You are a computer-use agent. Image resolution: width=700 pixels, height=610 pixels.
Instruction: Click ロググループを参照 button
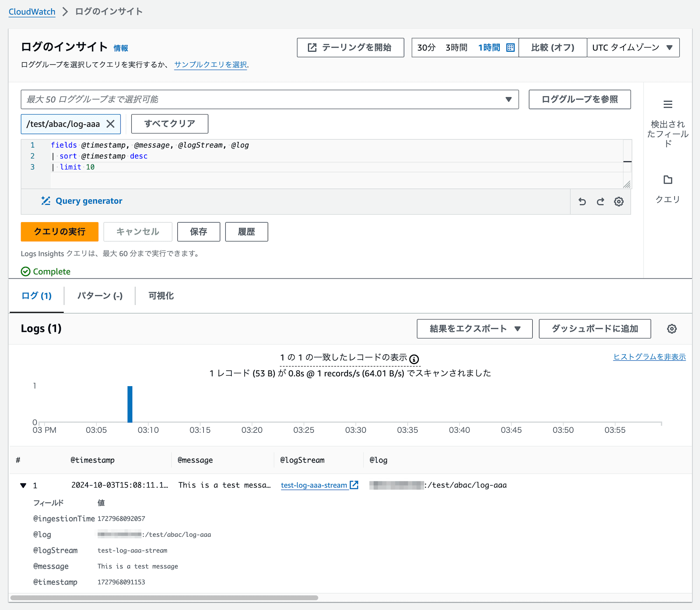pyautogui.click(x=580, y=99)
